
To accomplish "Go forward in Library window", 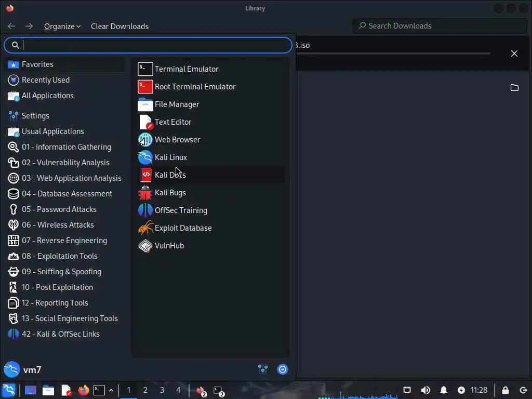I will 29,26.
